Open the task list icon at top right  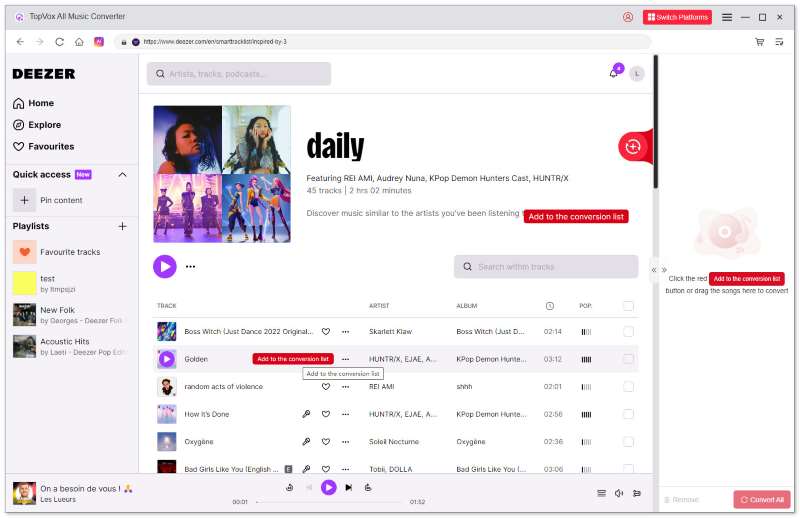pyautogui.click(x=779, y=42)
